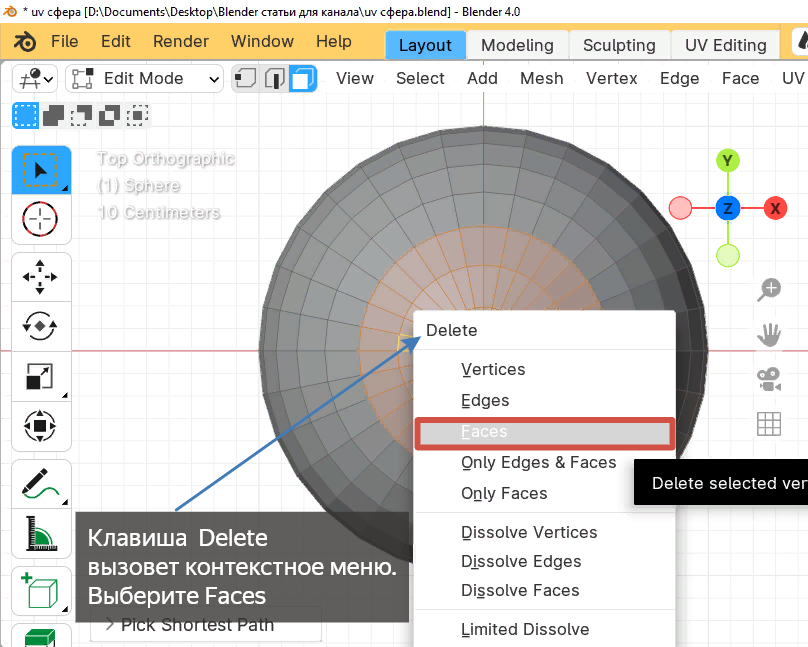This screenshot has width=808, height=647.
Task: Open the Edit menu
Action: click(x=115, y=41)
